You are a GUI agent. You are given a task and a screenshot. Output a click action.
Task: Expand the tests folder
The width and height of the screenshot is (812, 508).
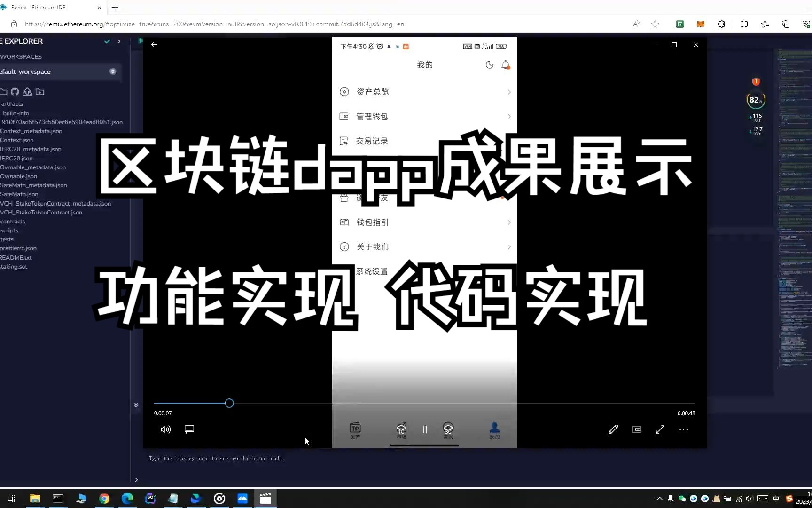pos(7,239)
